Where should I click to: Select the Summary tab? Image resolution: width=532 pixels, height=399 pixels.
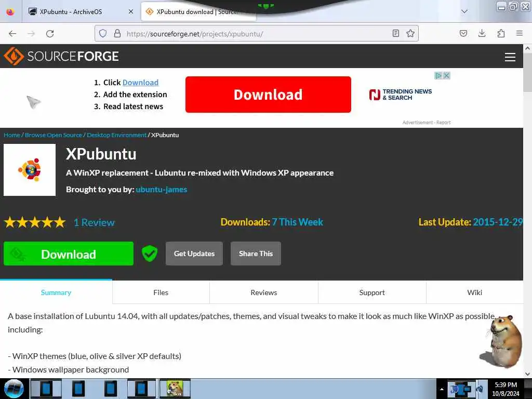tap(56, 292)
